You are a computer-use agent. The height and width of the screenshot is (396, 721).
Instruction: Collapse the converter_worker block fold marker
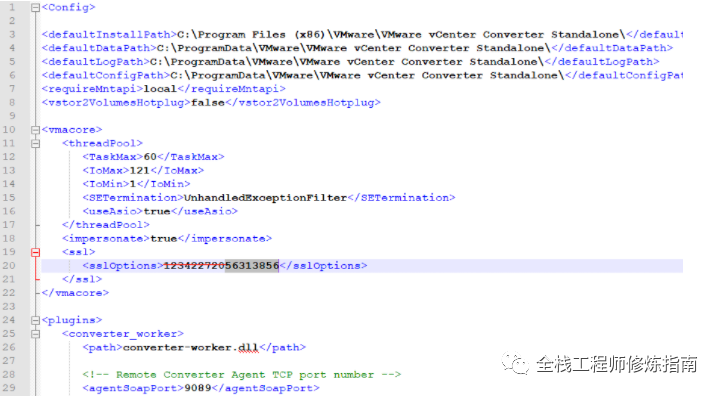(35, 334)
